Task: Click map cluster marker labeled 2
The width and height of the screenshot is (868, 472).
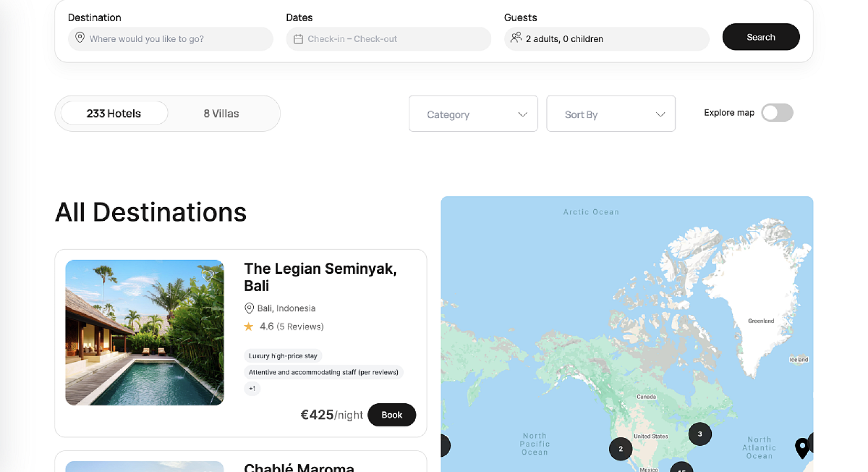Action: pos(621,449)
